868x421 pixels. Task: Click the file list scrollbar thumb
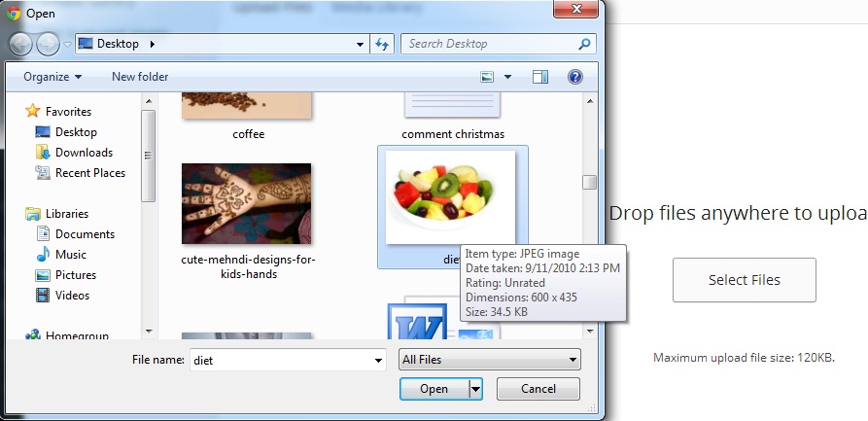590,182
